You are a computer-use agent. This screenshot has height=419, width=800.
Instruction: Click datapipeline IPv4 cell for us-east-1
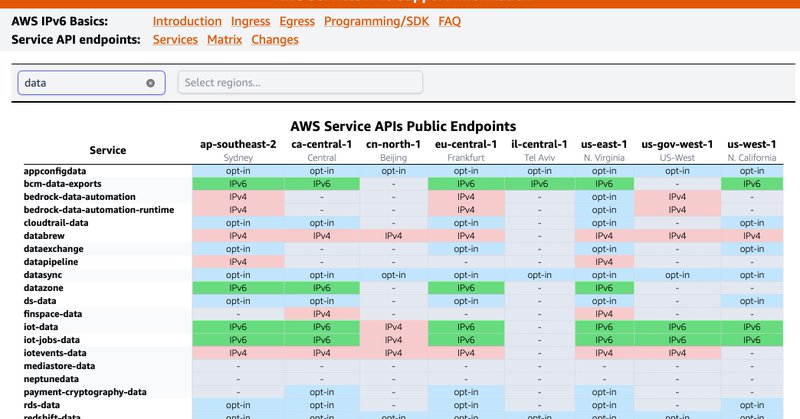point(604,262)
